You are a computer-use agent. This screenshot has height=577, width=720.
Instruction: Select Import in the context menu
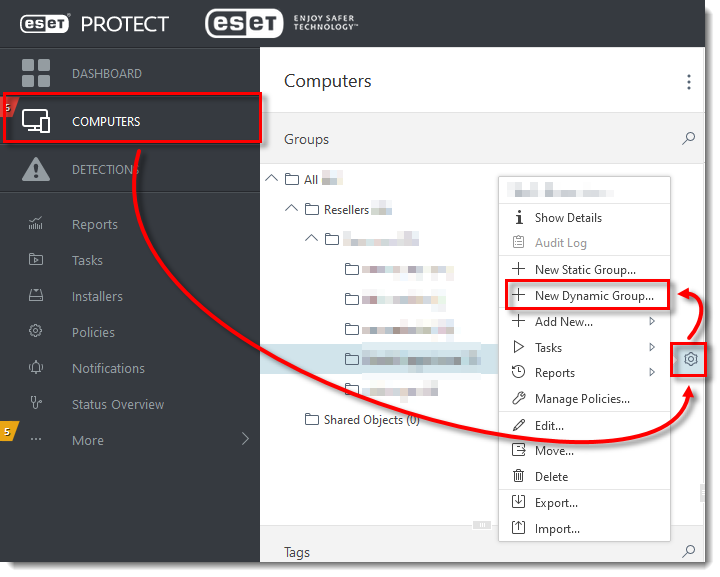(x=585, y=529)
